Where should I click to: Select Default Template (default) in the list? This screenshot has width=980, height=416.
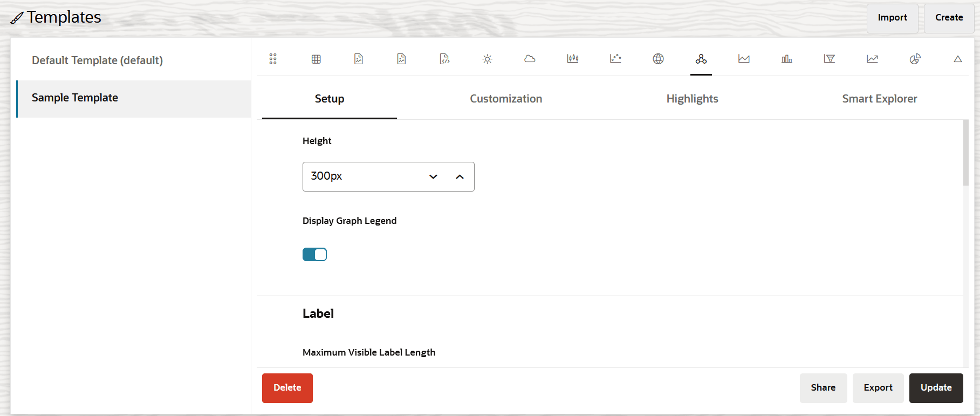tap(134, 60)
